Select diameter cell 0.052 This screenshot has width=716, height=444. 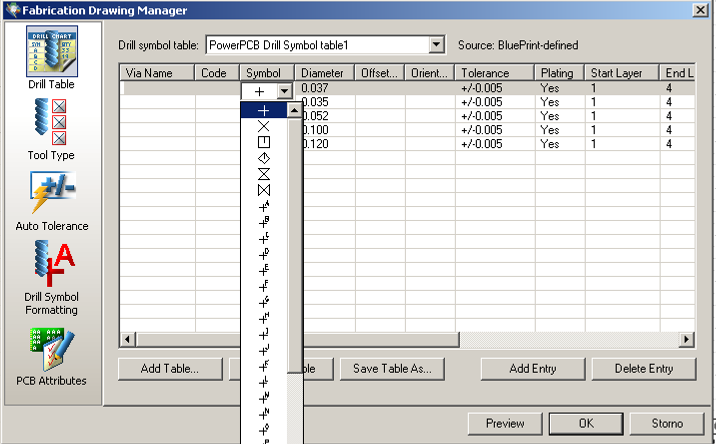(x=329, y=116)
